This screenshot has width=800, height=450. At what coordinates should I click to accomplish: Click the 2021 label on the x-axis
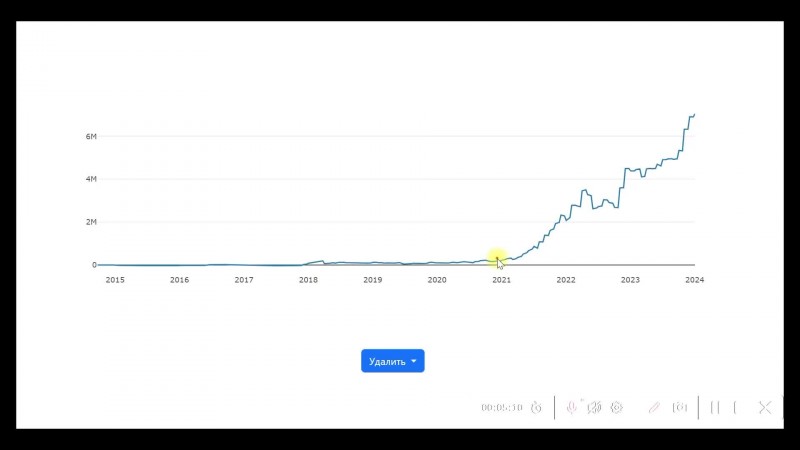point(501,280)
